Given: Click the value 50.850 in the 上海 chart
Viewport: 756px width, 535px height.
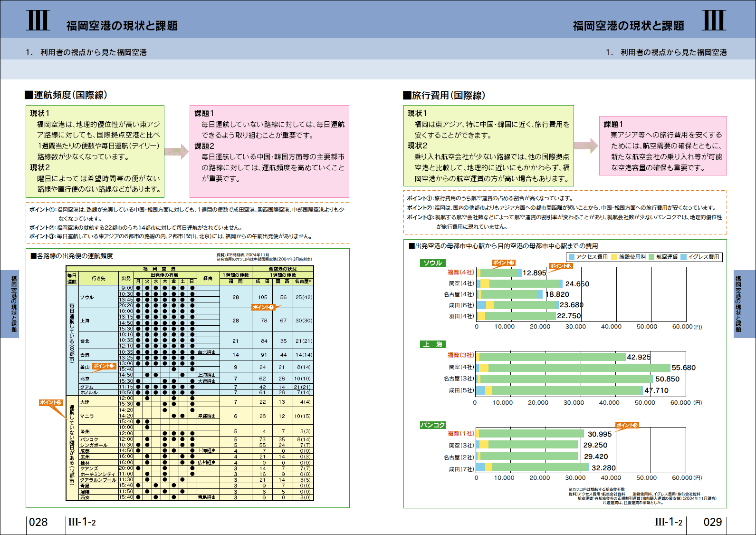Looking at the screenshot, I should coord(668,379).
